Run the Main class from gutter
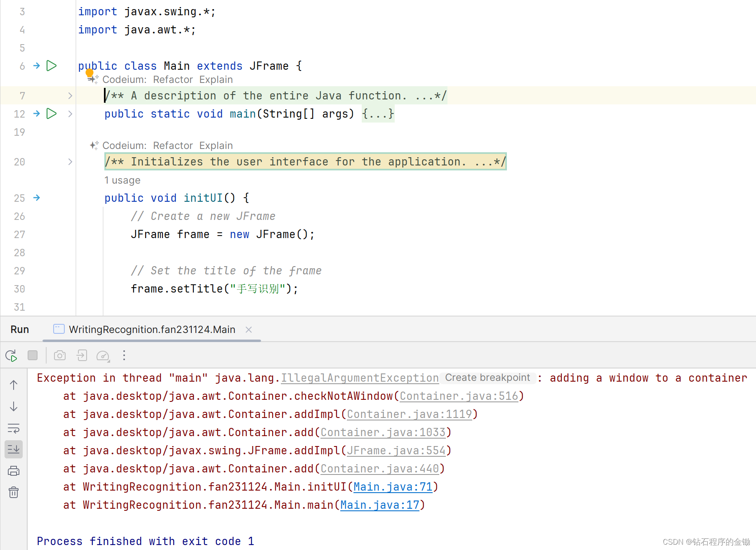Screen dimensions: 756x550 point(52,66)
